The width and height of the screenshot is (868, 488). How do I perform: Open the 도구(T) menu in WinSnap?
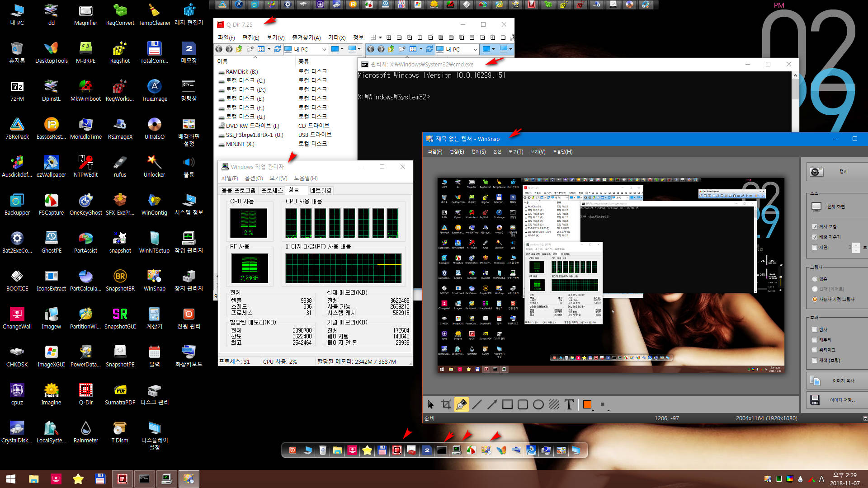point(515,152)
